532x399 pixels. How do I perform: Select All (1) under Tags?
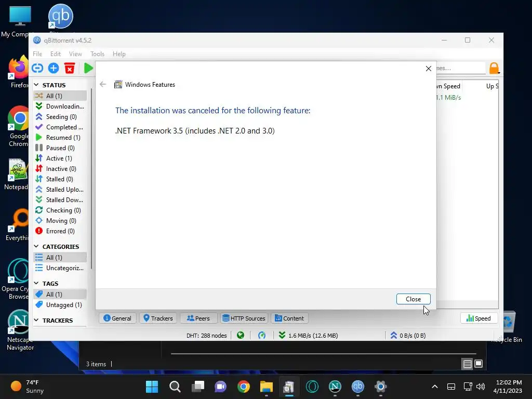click(x=60, y=294)
